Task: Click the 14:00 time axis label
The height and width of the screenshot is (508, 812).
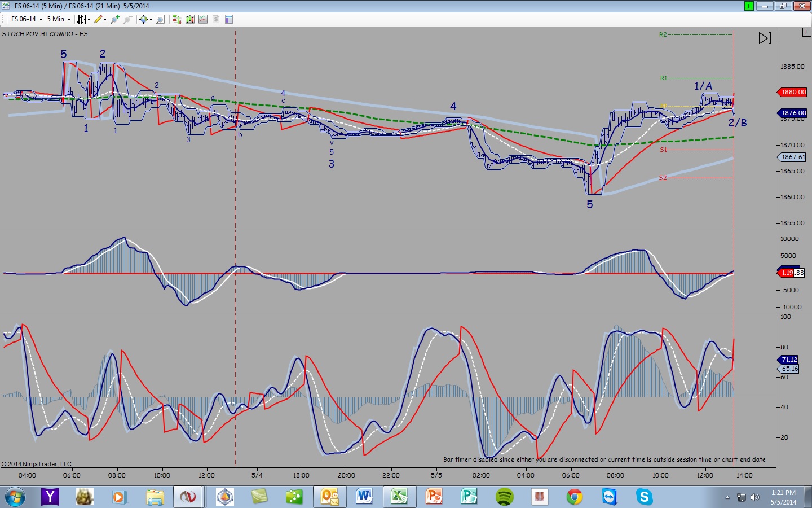Action: pos(744,475)
